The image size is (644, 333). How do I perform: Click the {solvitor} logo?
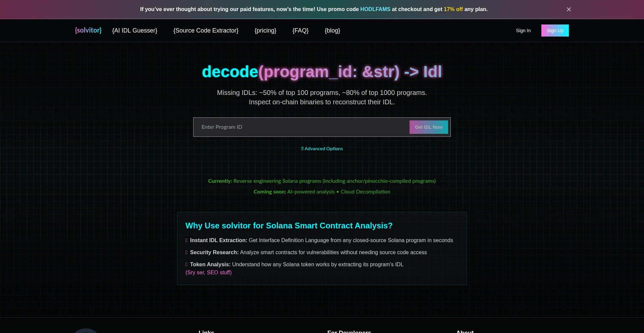(x=88, y=31)
